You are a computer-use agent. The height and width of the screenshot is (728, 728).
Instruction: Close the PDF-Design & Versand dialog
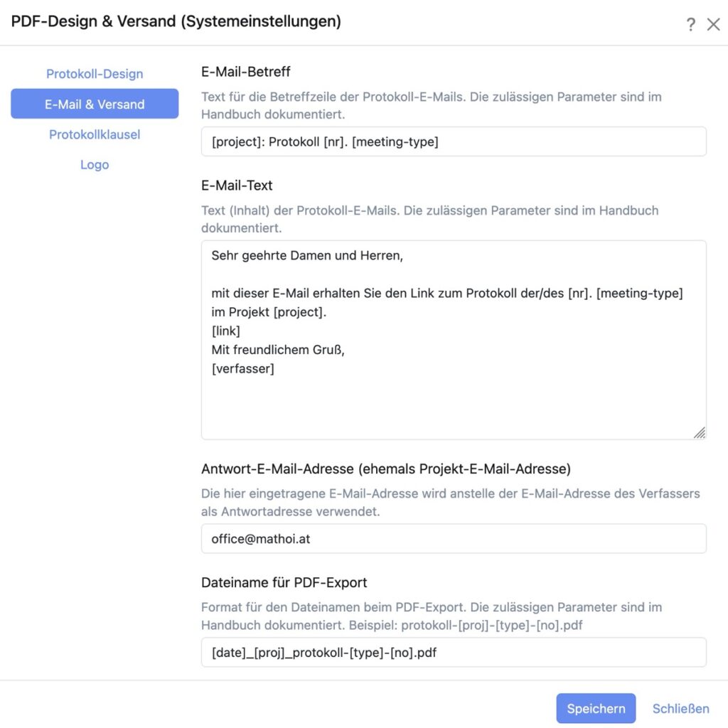point(714,24)
